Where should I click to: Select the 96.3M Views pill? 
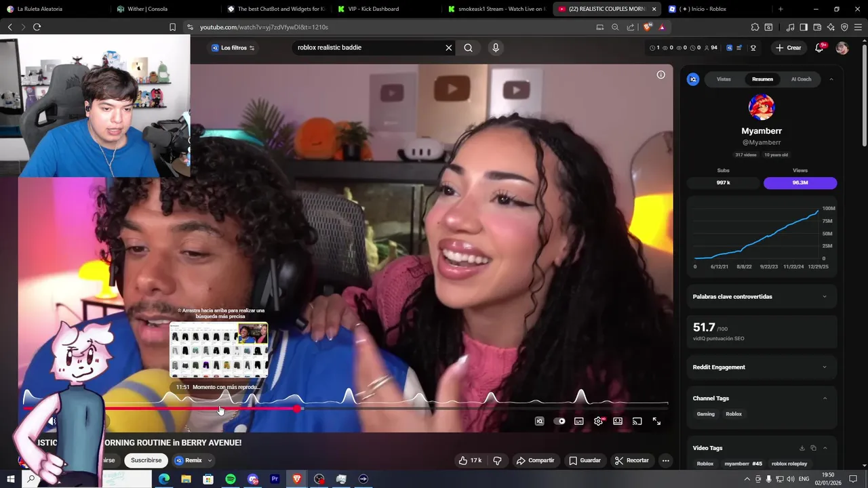[x=800, y=183]
